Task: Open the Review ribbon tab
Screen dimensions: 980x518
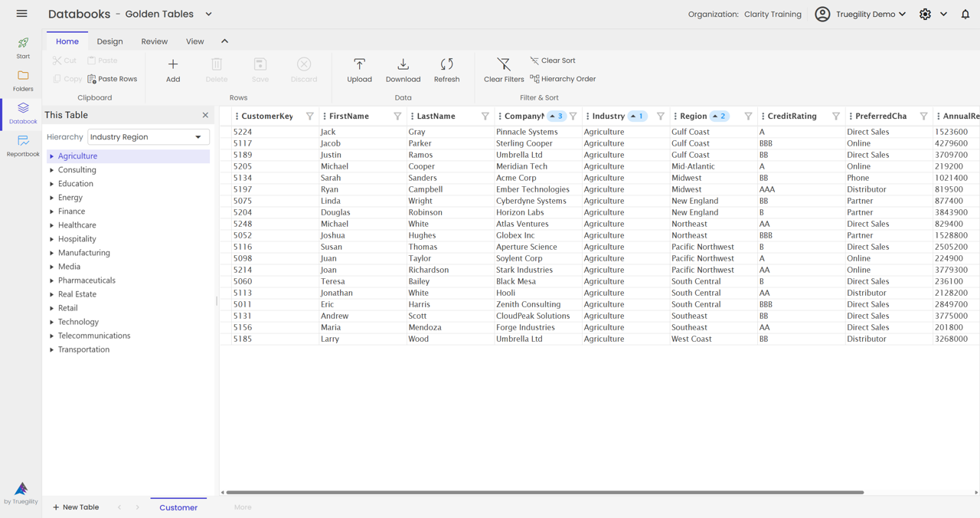Action: pos(154,41)
